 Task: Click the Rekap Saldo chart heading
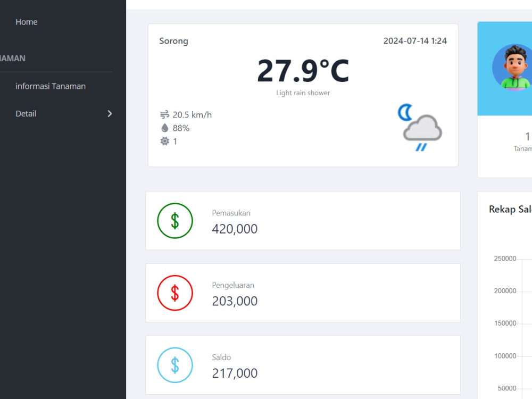510,209
